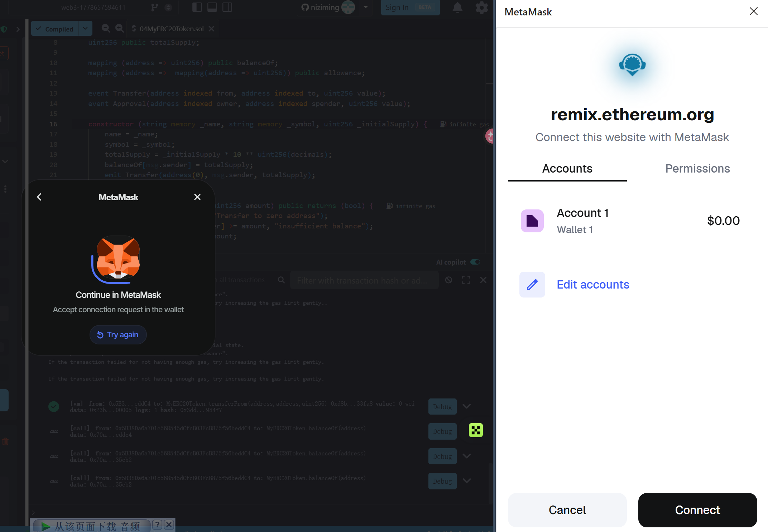Click the remix.ethereum.org site title
The image size is (768, 532).
(x=632, y=114)
